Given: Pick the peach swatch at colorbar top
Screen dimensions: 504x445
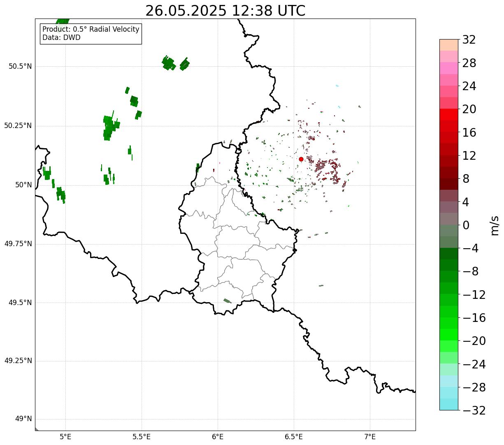Looking at the screenshot, I should click(x=449, y=45).
